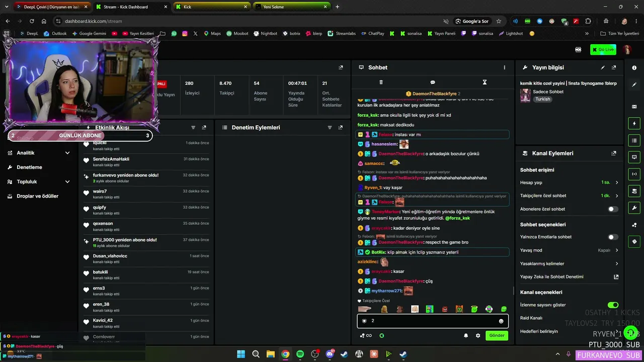The image size is (644, 362).
Task: Disable İzlenme sayısını göster switch
Action: pyautogui.click(x=613, y=305)
